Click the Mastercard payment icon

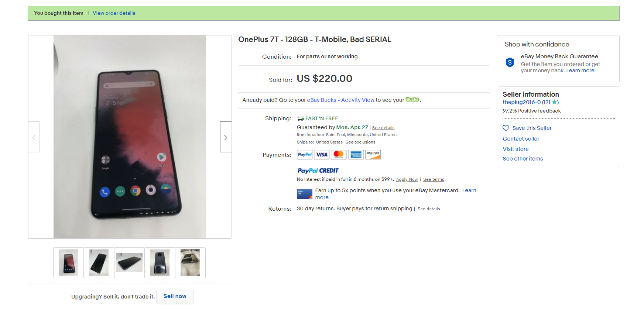(339, 155)
